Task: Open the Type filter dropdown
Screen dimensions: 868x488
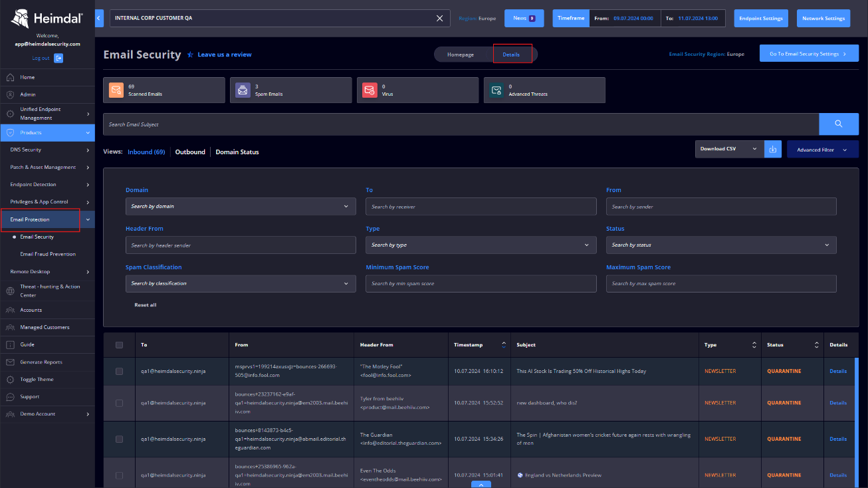Action: pyautogui.click(x=481, y=245)
